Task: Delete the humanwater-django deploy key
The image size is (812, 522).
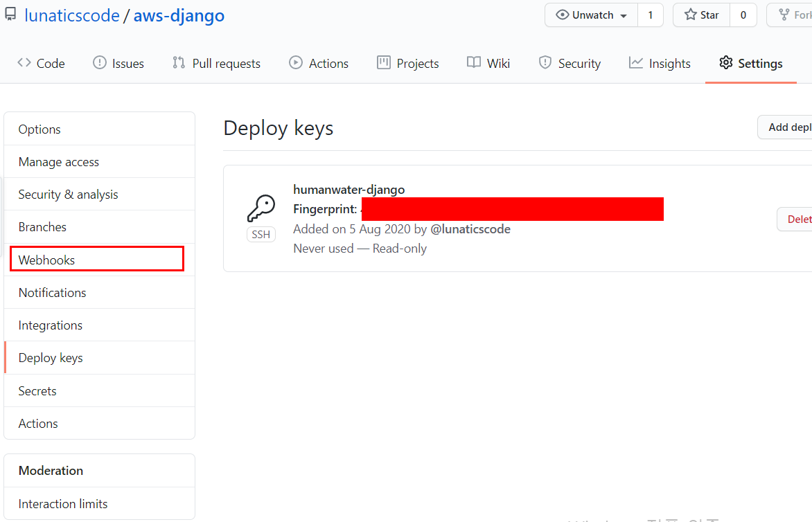Action: (795, 219)
